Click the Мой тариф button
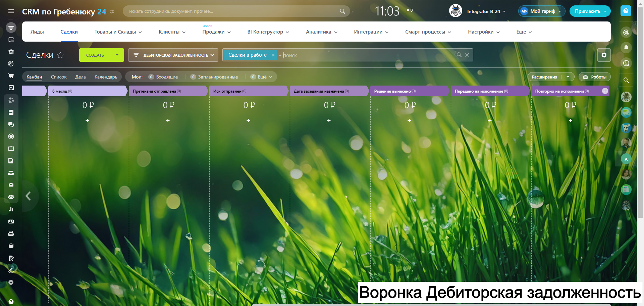The image size is (644, 306). point(542,11)
